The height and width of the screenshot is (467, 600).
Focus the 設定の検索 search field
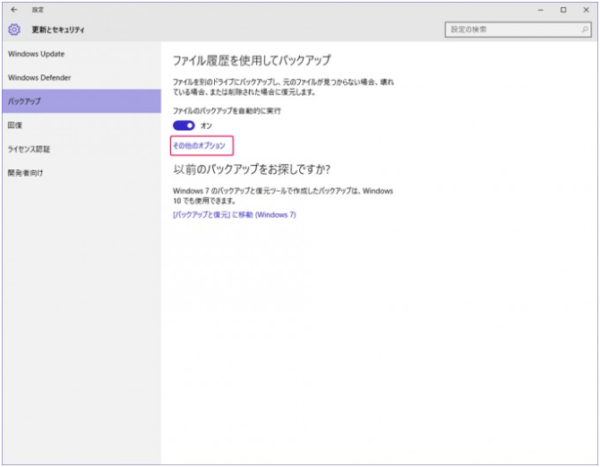(518, 29)
